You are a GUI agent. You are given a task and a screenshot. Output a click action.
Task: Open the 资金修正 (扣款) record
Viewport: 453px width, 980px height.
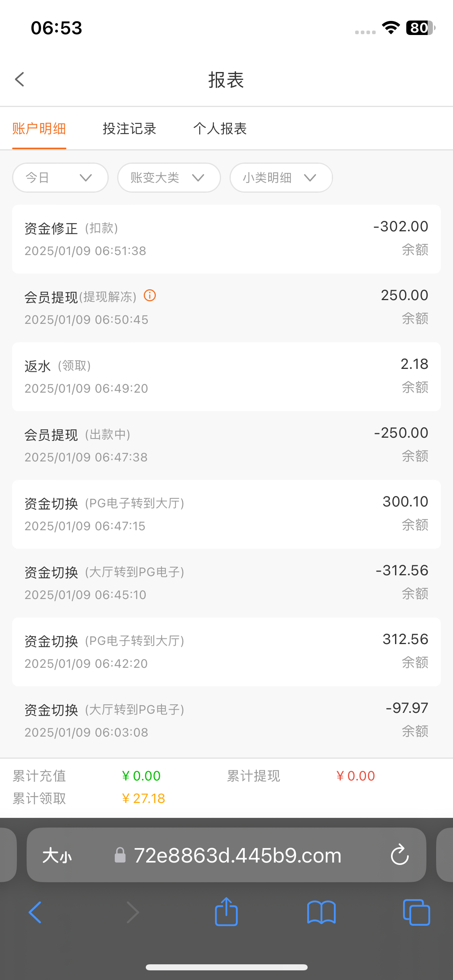point(226,239)
